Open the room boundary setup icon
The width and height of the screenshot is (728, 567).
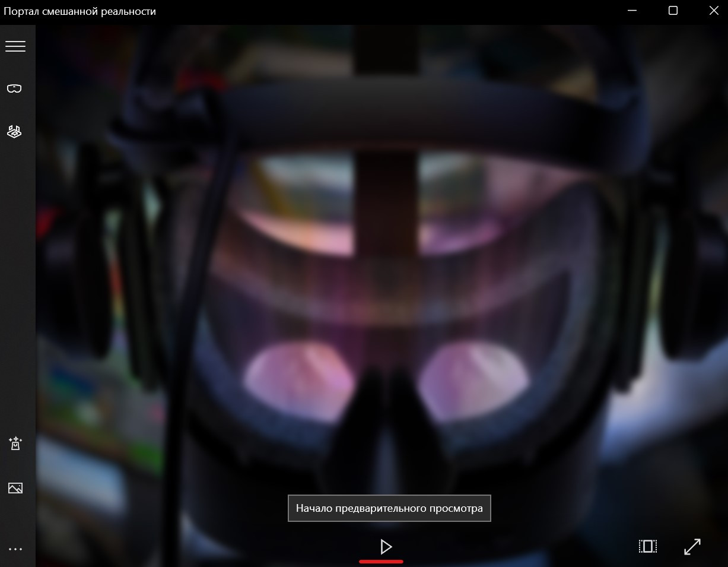point(15,132)
